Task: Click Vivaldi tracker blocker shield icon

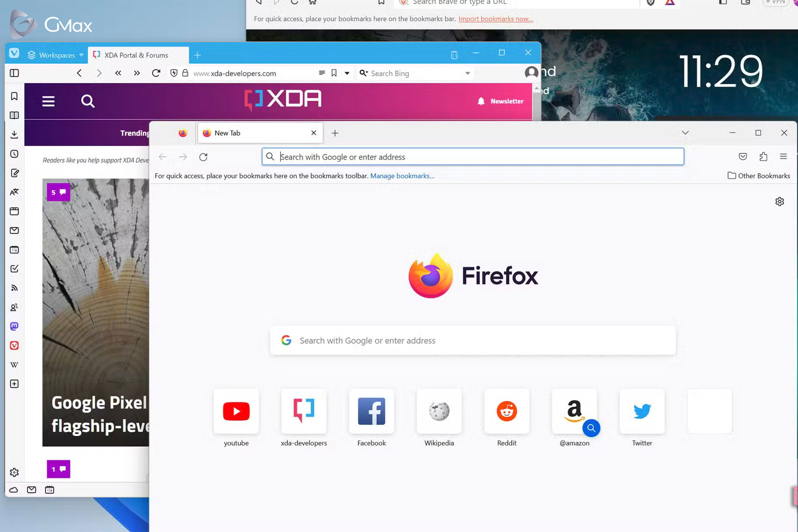Action: click(x=174, y=73)
